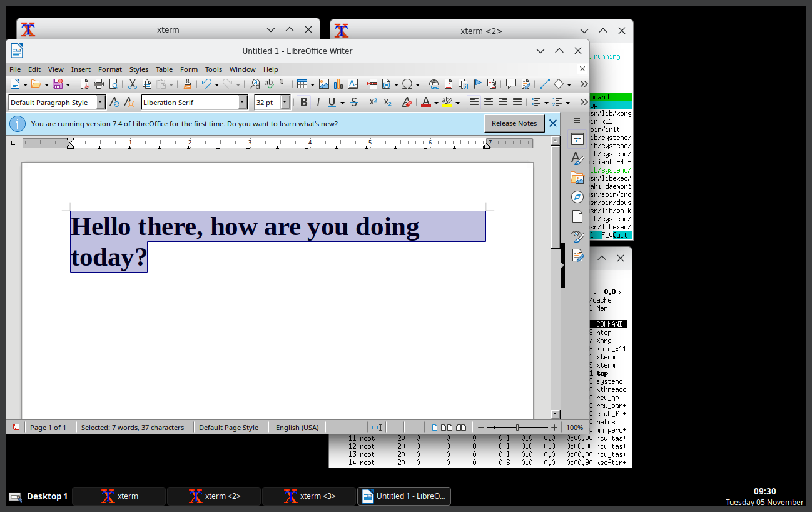Click the Insert Chart icon

338,84
